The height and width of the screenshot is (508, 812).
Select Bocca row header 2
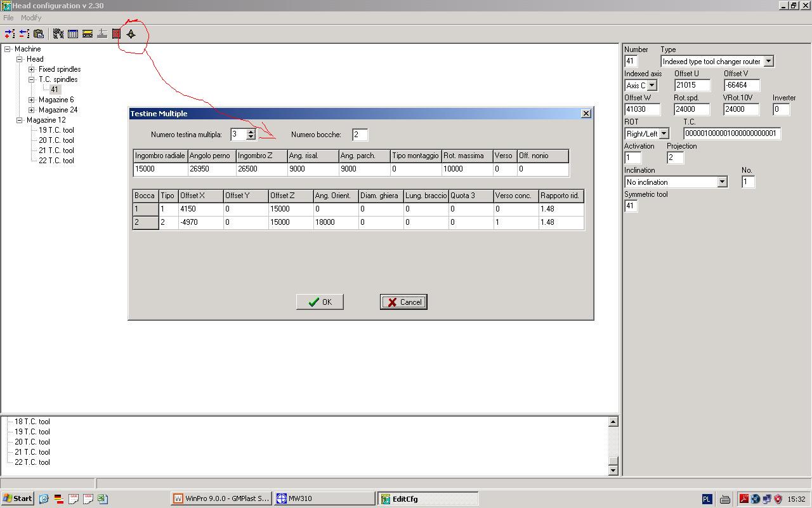pos(145,222)
